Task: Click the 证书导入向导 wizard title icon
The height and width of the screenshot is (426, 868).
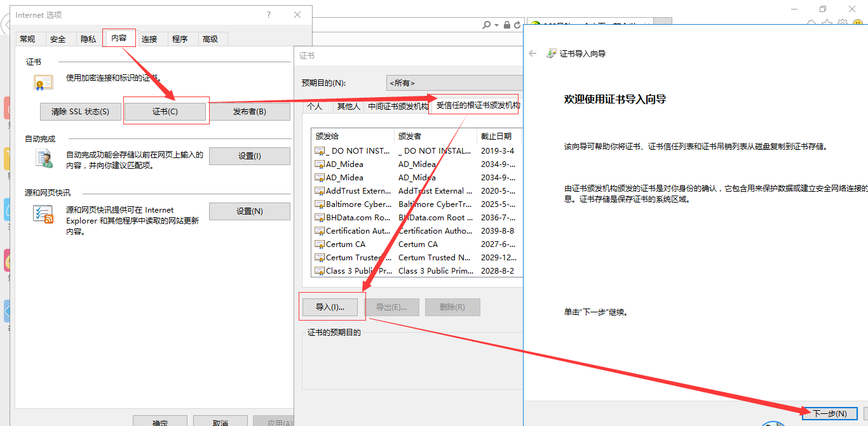Action: click(x=552, y=54)
